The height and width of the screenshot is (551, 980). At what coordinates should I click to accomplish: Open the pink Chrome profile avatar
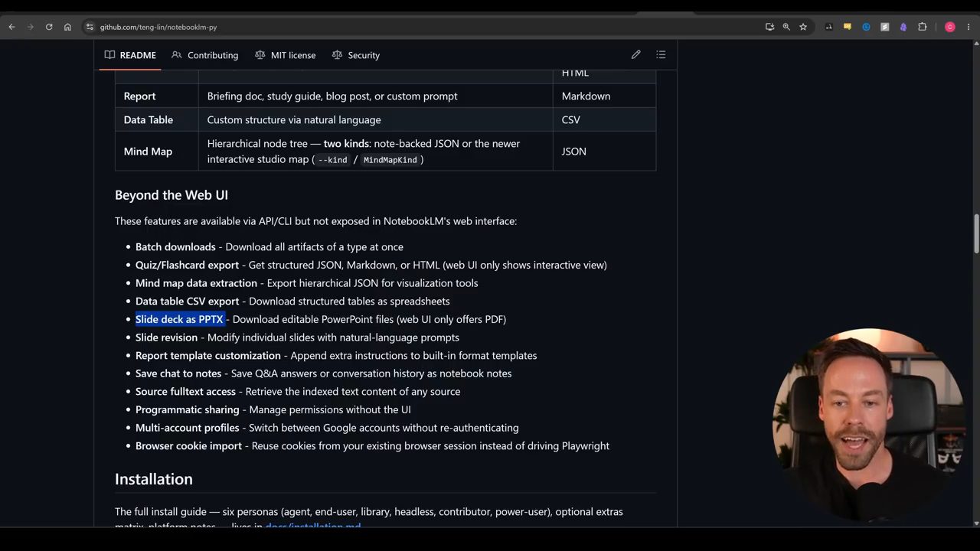point(950,27)
